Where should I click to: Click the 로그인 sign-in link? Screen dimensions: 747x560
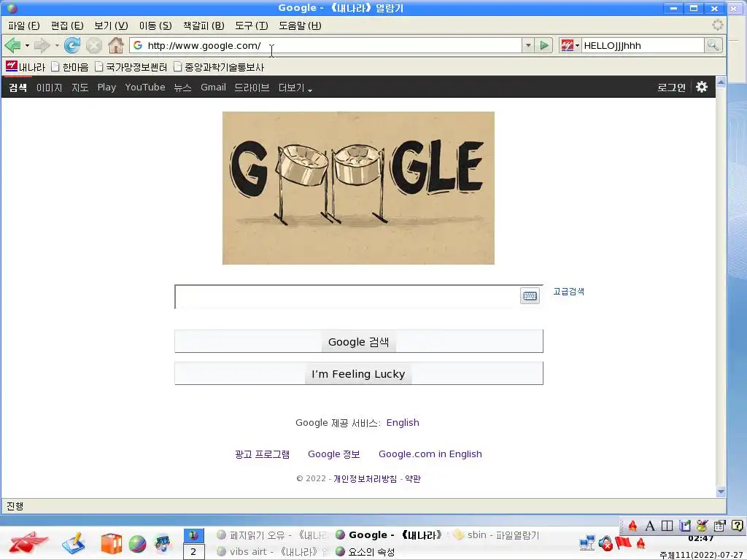pyautogui.click(x=671, y=87)
